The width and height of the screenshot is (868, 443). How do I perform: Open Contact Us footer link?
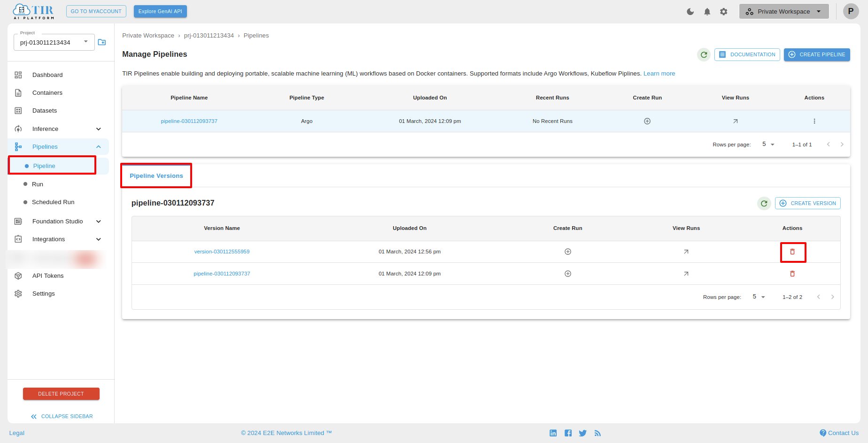pos(839,433)
